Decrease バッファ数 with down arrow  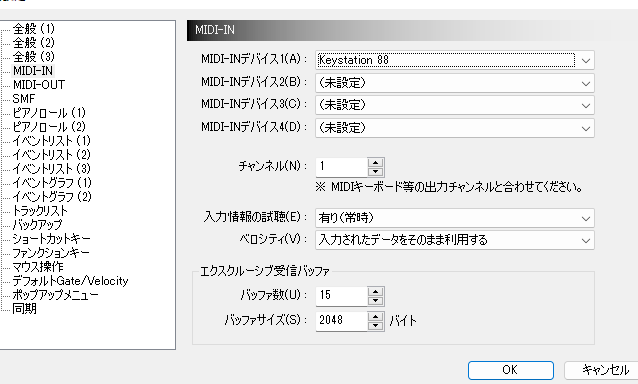pos(375,301)
